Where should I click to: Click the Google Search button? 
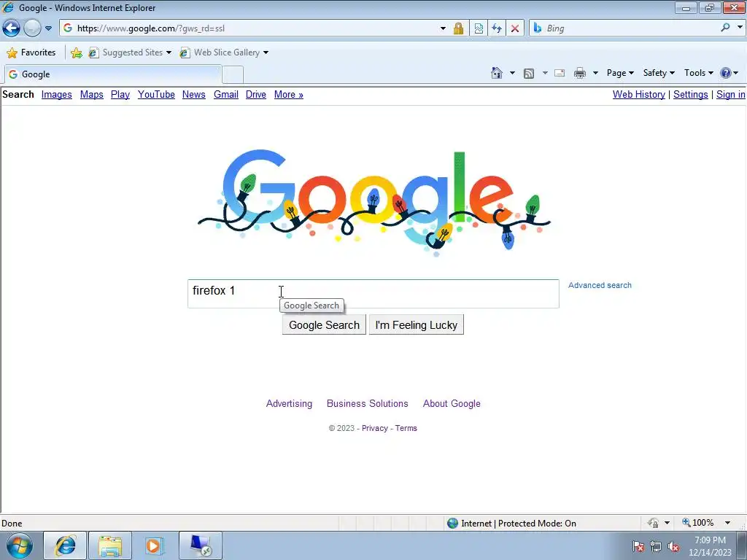(324, 324)
